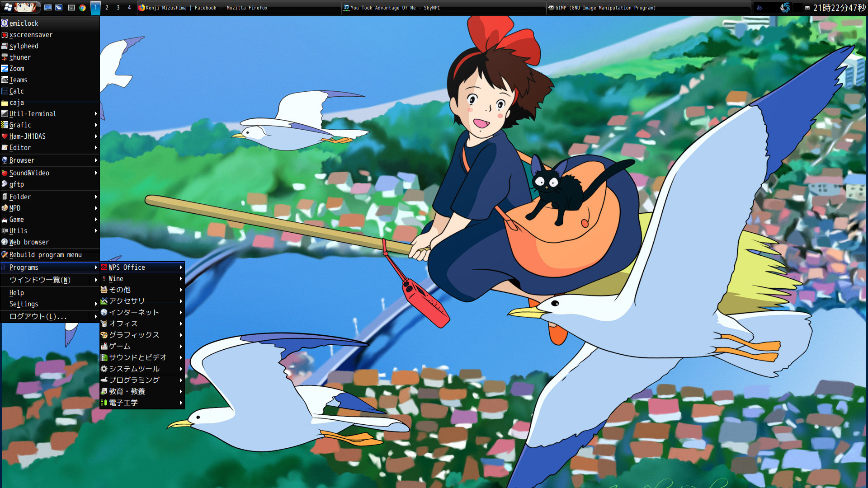
Task: Click the window list icon in the taskbar
Action: [x=59, y=8]
